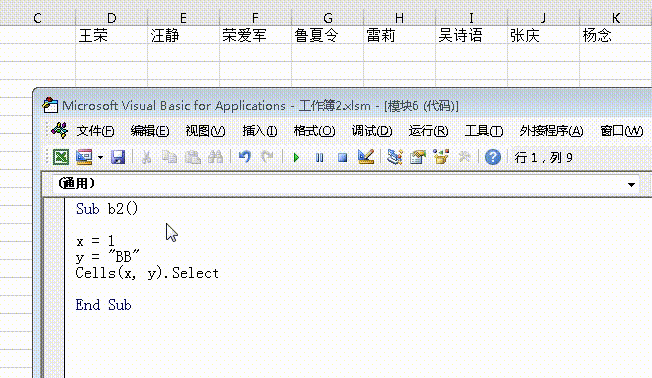652x378 pixels.
Task: Click the x = 1 code line
Action: [95, 241]
